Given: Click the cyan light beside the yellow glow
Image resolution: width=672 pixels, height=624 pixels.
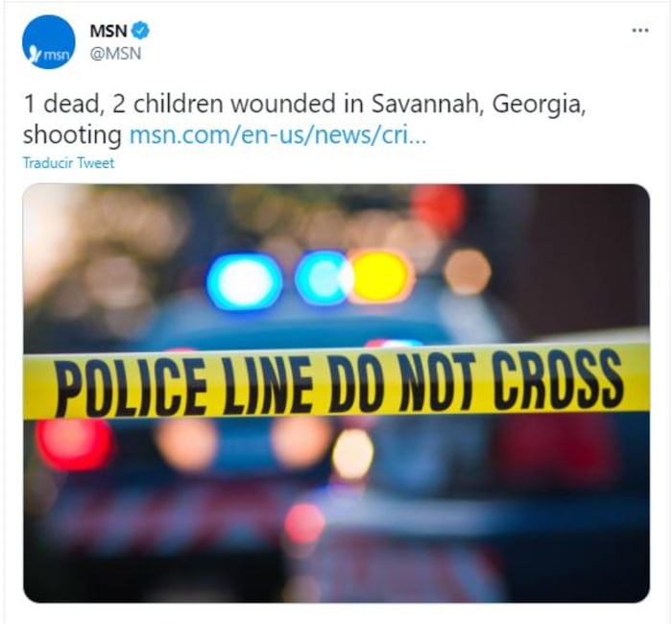Looking at the screenshot, I should pyautogui.click(x=323, y=277).
